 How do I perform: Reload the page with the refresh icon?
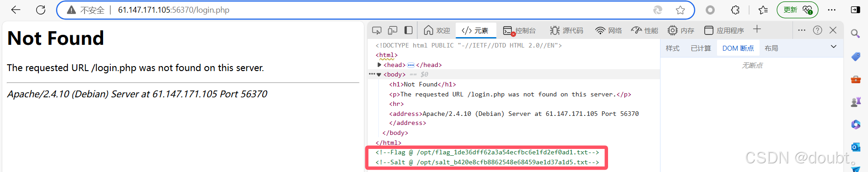[x=41, y=10]
